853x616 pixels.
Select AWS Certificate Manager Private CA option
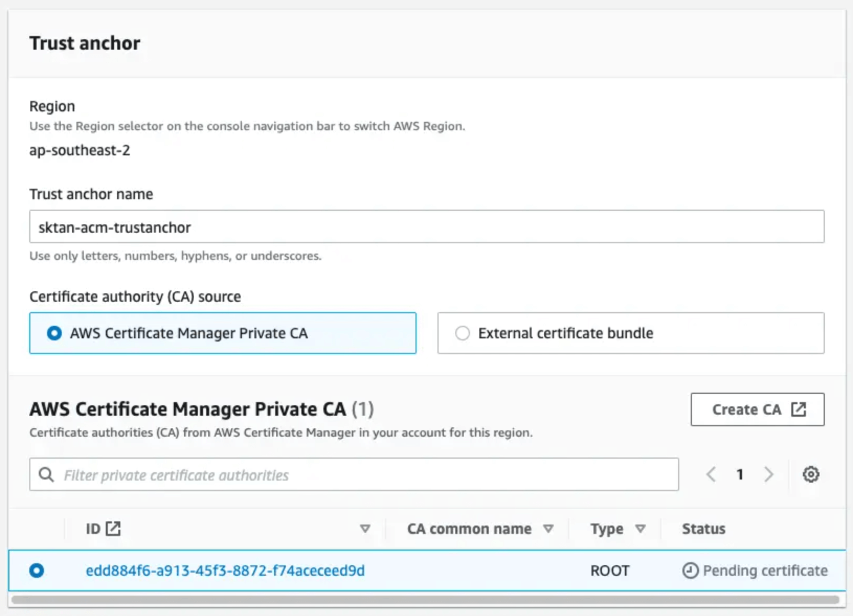click(222, 333)
